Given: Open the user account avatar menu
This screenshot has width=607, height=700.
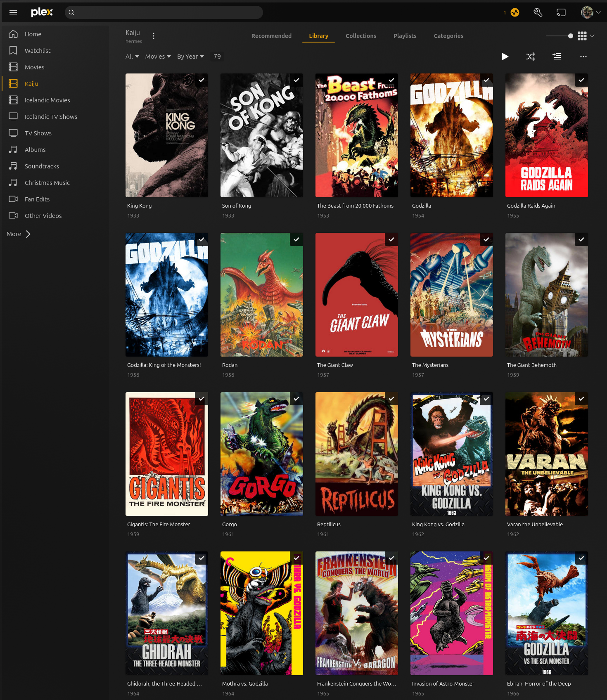Looking at the screenshot, I should (587, 12).
